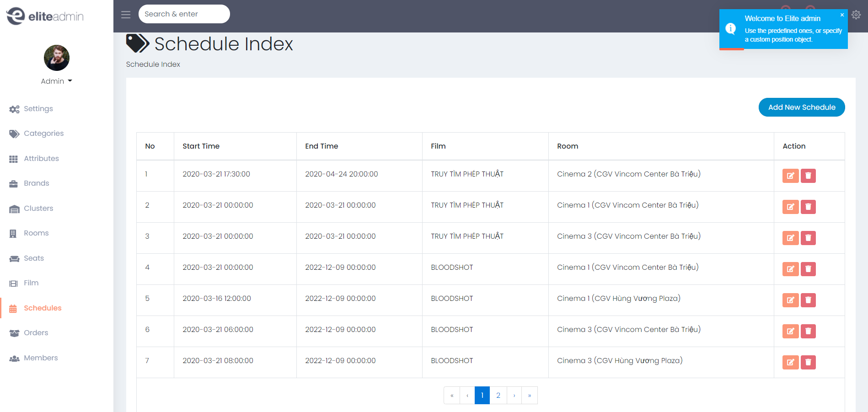868x412 pixels.
Task: Click the Admin profile avatar
Action: point(57,58)
